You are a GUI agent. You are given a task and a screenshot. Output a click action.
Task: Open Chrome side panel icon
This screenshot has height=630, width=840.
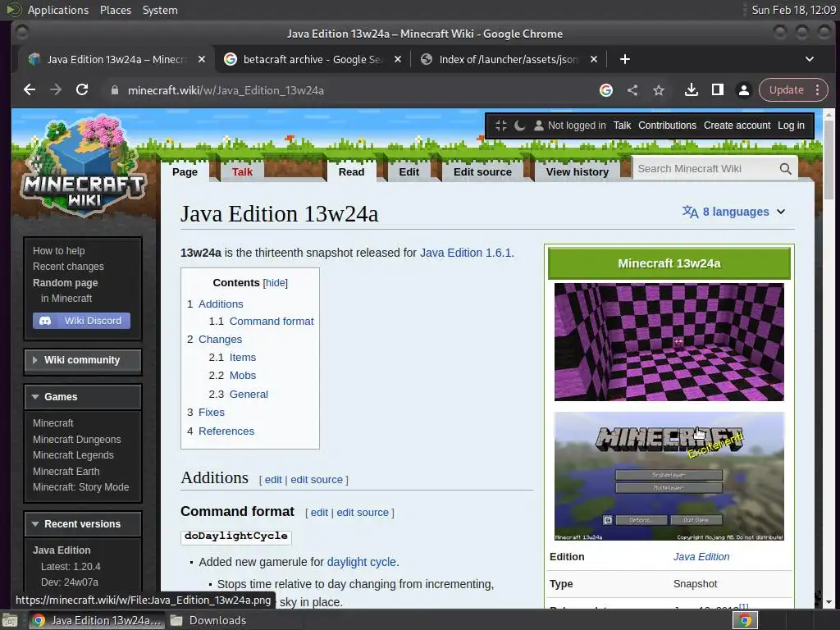click(717, 90)
